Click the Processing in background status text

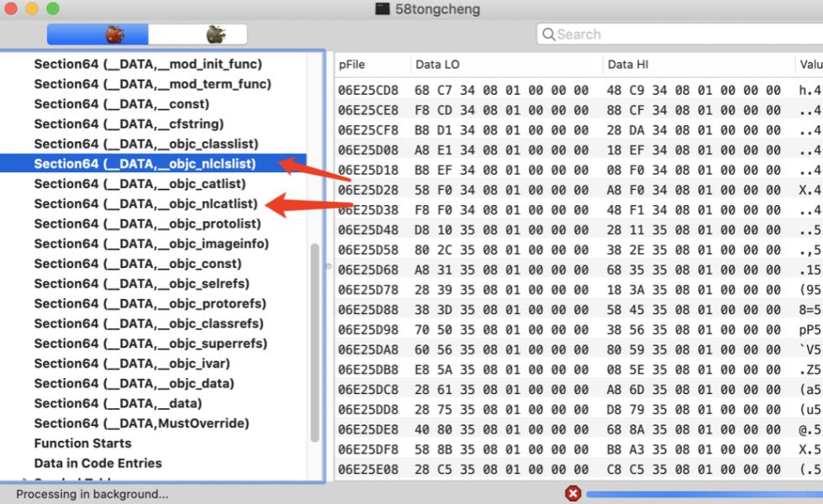click(92, 494)
